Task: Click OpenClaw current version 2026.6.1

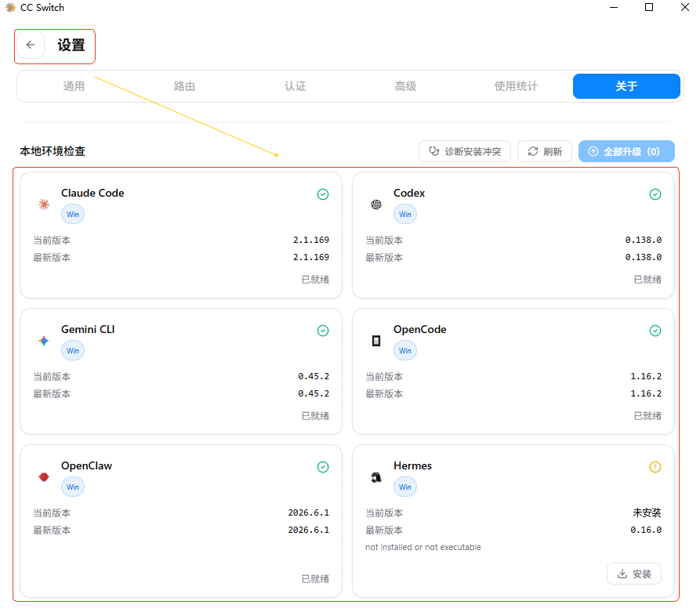Action: pos(309,512)
